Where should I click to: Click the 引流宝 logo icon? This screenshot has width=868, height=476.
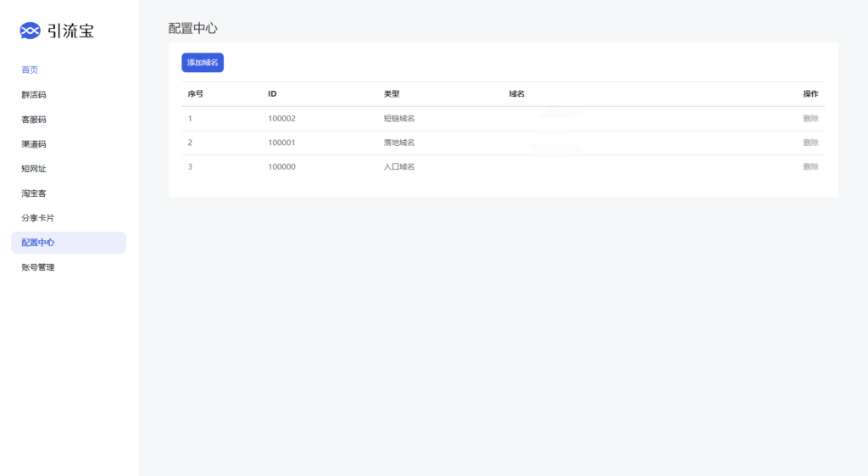coord(30,31)
